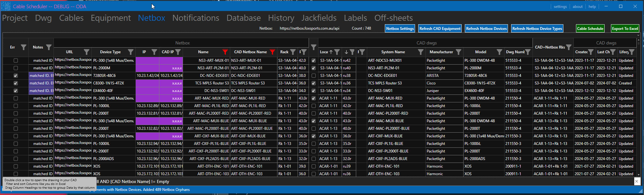Viewport: 644px width, 195px height.
Task: Click the red filter icon on Name column
Action: coord(225,52)
